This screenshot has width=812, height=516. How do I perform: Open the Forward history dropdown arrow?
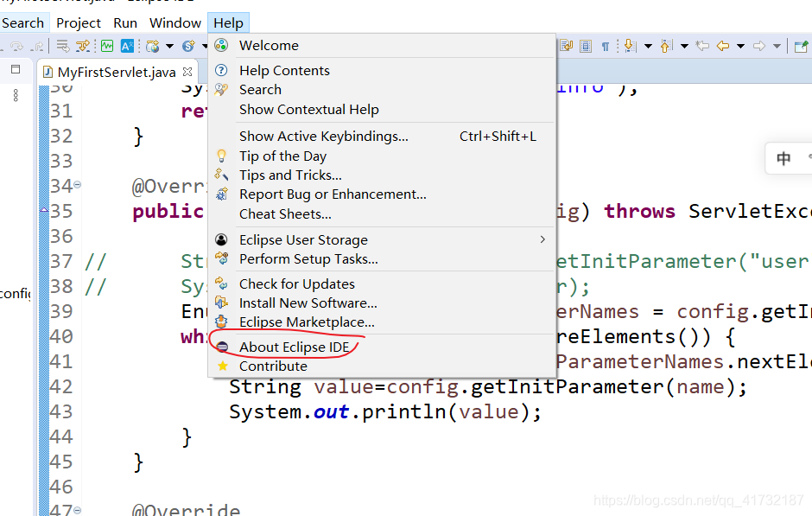[x=777, y=47]
